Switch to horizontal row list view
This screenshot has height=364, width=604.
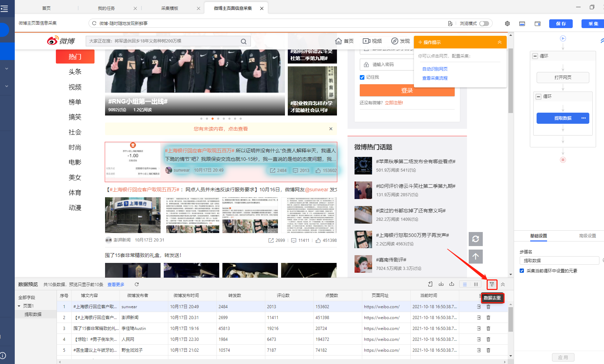pos(465,284)
